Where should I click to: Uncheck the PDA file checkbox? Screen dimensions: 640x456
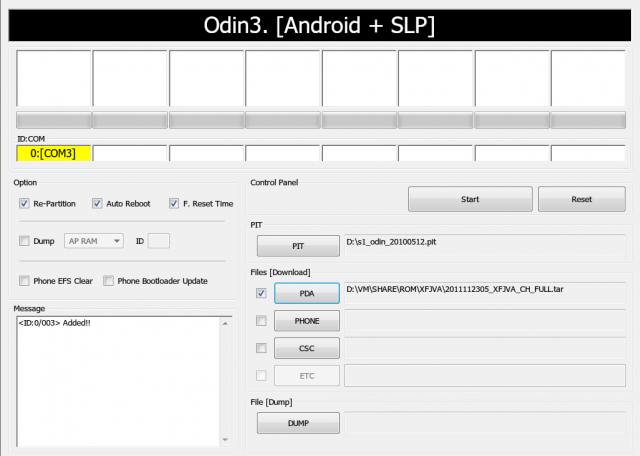pos(261,293)
